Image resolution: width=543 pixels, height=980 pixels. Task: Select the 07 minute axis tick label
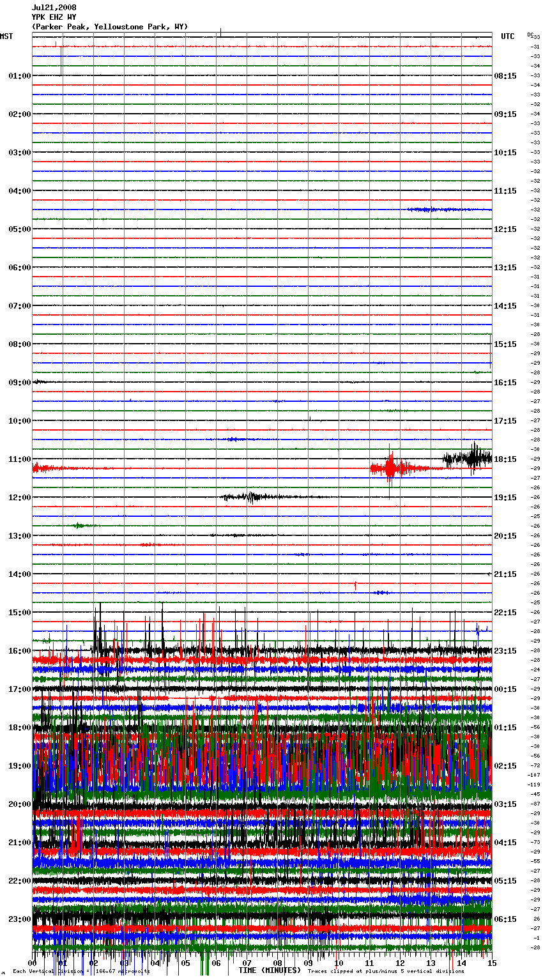247,963
